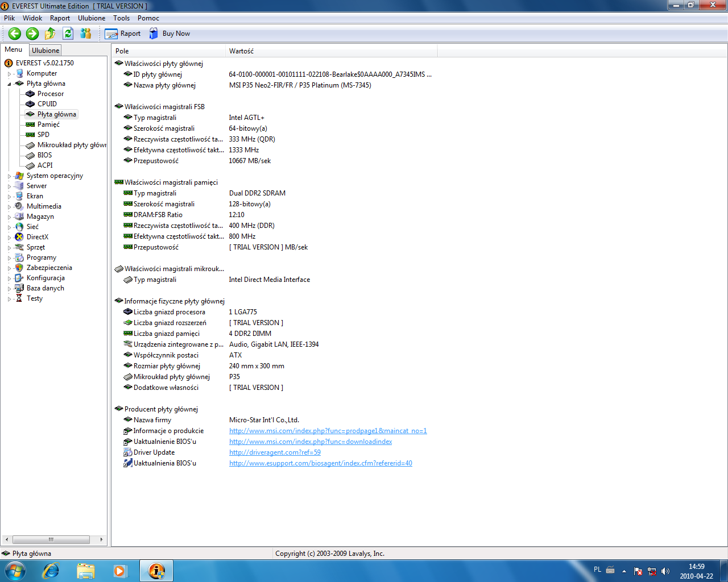This screenshot has width=728, height=582.
Task: Open the Widok menu
Action: (32, 18)
